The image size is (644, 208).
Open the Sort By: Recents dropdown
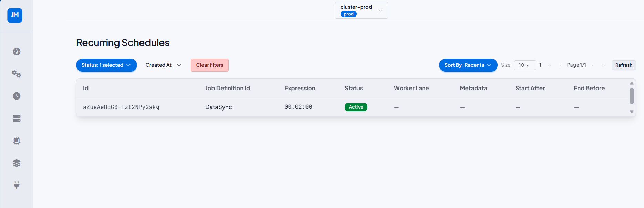click(468, 65)
